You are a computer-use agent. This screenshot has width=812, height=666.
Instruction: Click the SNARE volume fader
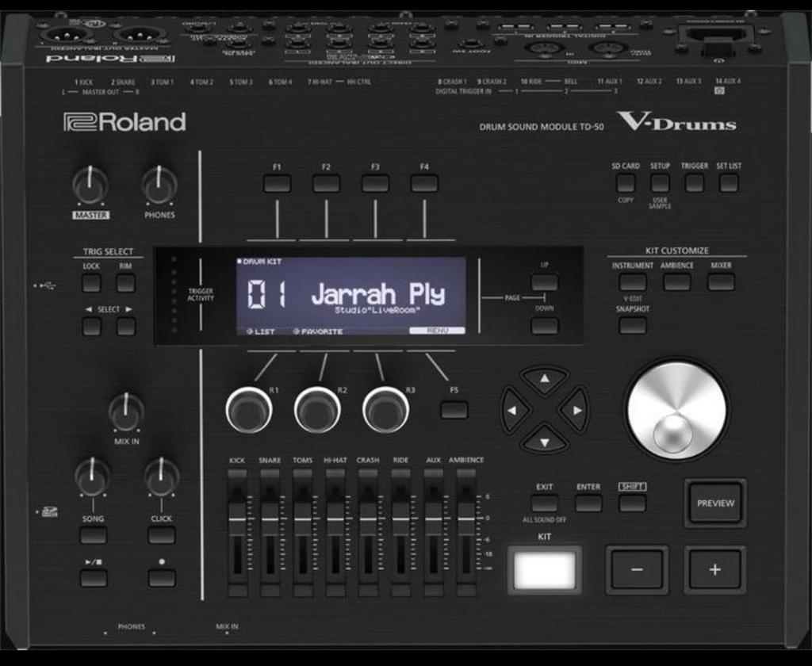coord(270,519)
